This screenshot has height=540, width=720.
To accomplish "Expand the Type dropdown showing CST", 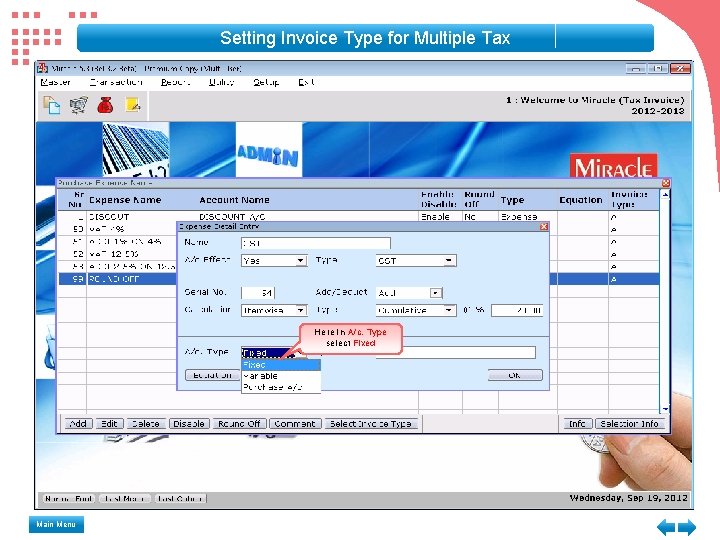I will (x=449, y=261).
